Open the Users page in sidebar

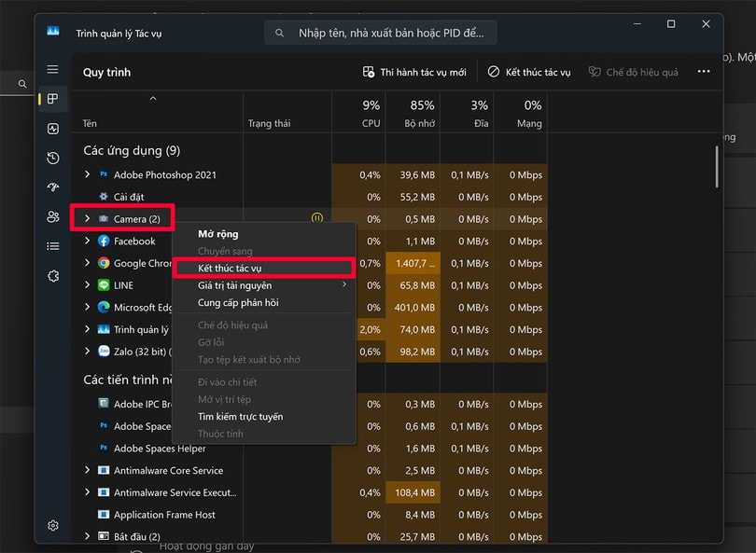pyautogui.click(x=53, y=217)
